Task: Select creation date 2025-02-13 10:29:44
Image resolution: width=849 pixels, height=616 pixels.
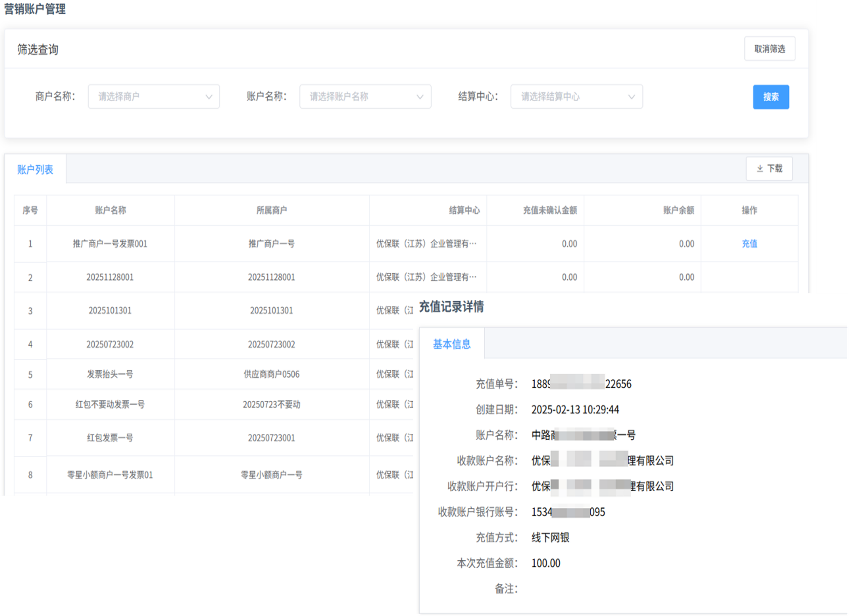Action: click(x=575, y=410)
